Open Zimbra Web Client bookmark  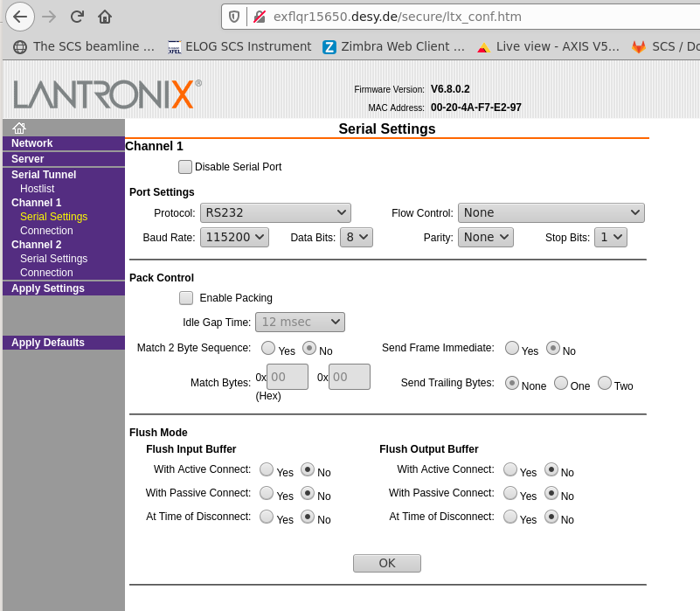click(x=393, y=46)
